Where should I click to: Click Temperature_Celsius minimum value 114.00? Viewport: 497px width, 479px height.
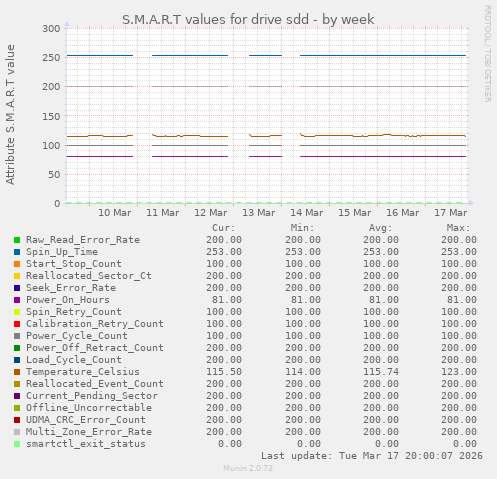coord(303,372)
